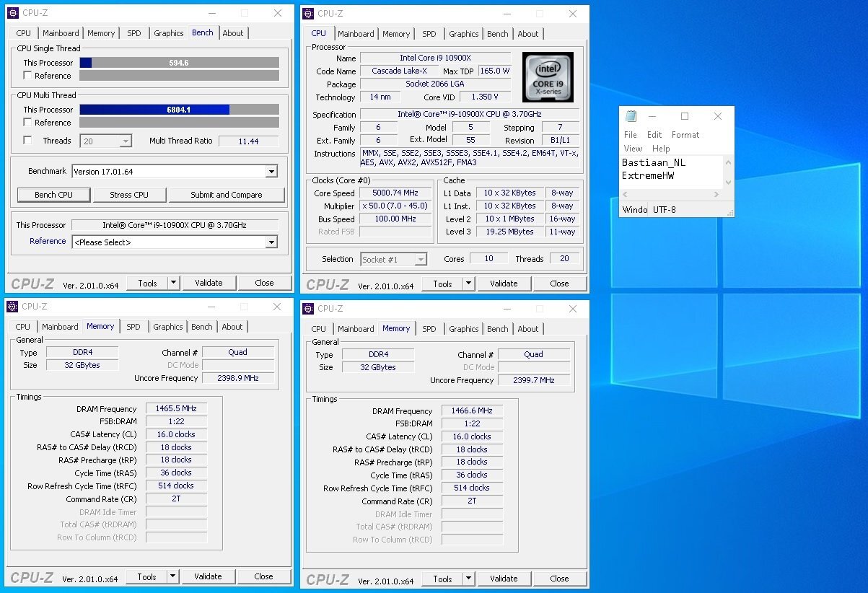Click Validate in the lower-left Memory window

[x=208, y=576]
